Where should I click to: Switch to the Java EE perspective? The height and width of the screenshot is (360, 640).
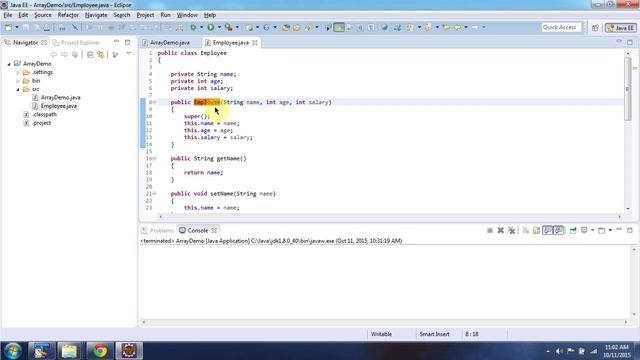(621, 28)
